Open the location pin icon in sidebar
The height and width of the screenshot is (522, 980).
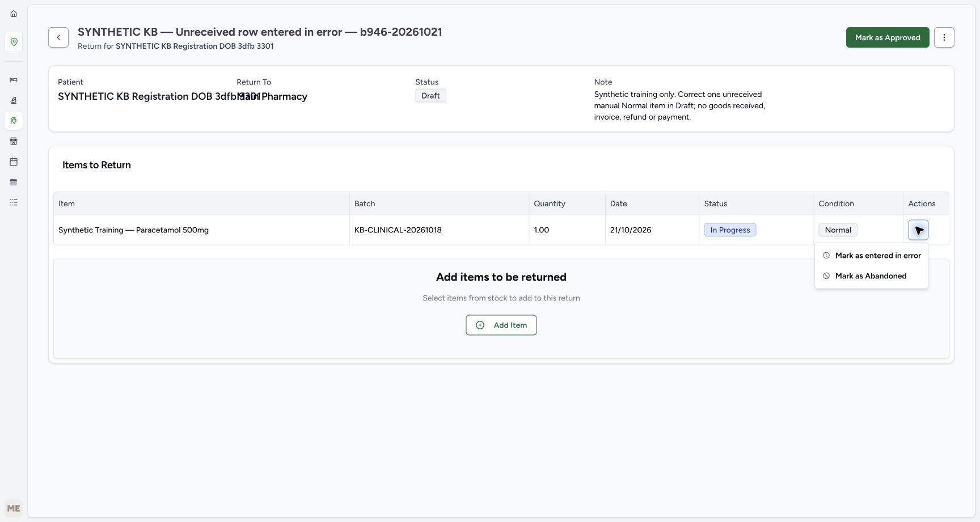14,42
